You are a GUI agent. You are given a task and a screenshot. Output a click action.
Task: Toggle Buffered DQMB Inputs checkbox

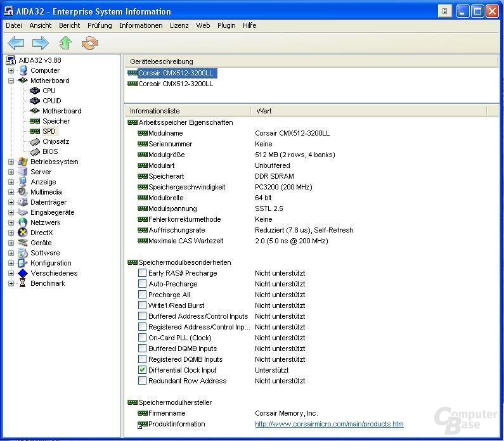point(142,348)
